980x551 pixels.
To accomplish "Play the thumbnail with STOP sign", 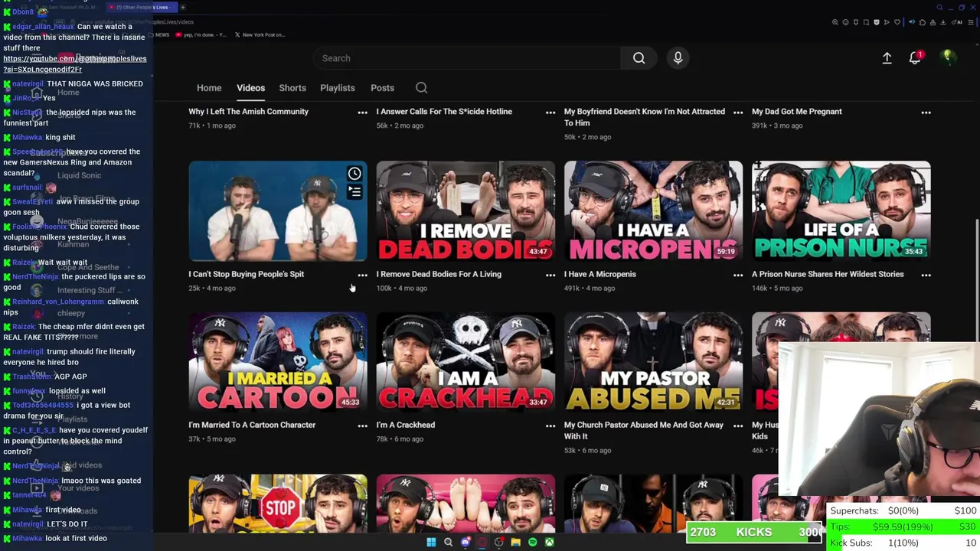I will point(278,504).
